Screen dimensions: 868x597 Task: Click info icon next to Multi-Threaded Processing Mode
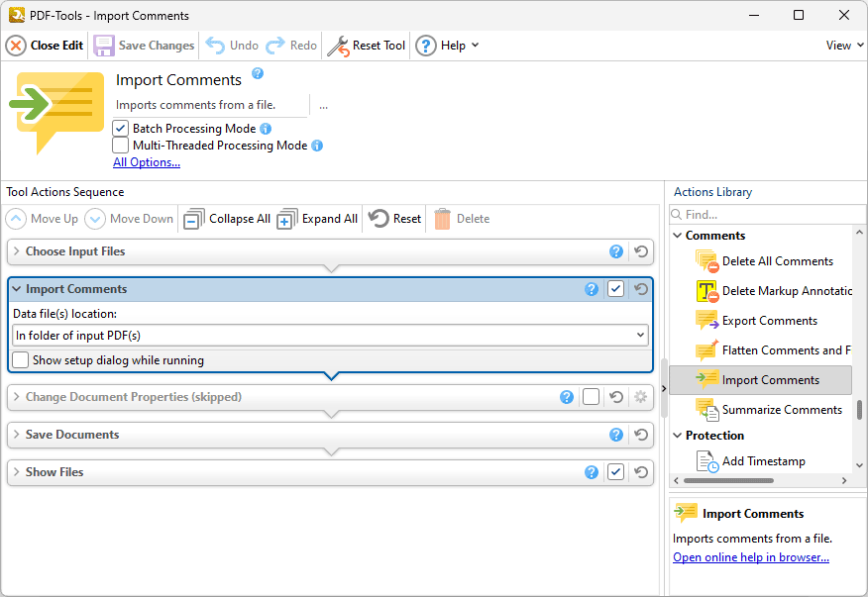[x=317, y=146]
